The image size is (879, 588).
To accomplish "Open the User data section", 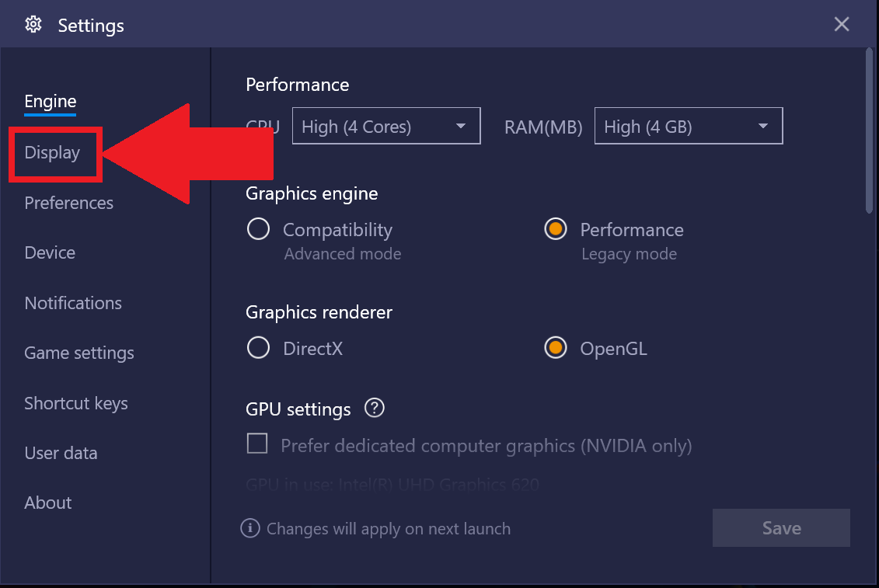I will pyautogui.click(x=61, y=453).
